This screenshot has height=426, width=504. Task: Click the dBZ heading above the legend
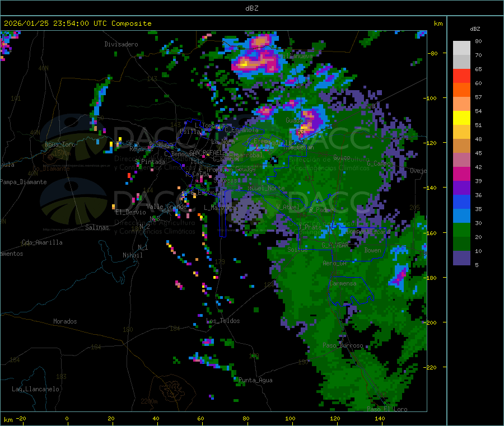[x=475, y=29]
